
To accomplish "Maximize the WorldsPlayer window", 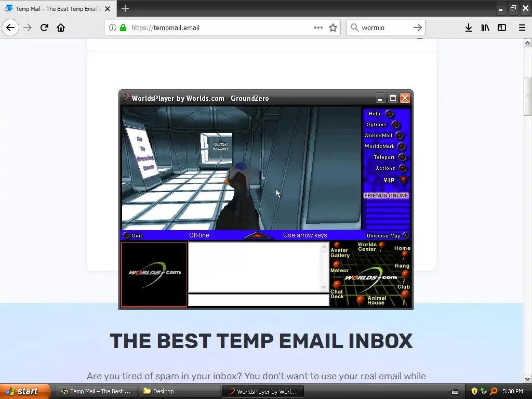I will click(393, 98).
